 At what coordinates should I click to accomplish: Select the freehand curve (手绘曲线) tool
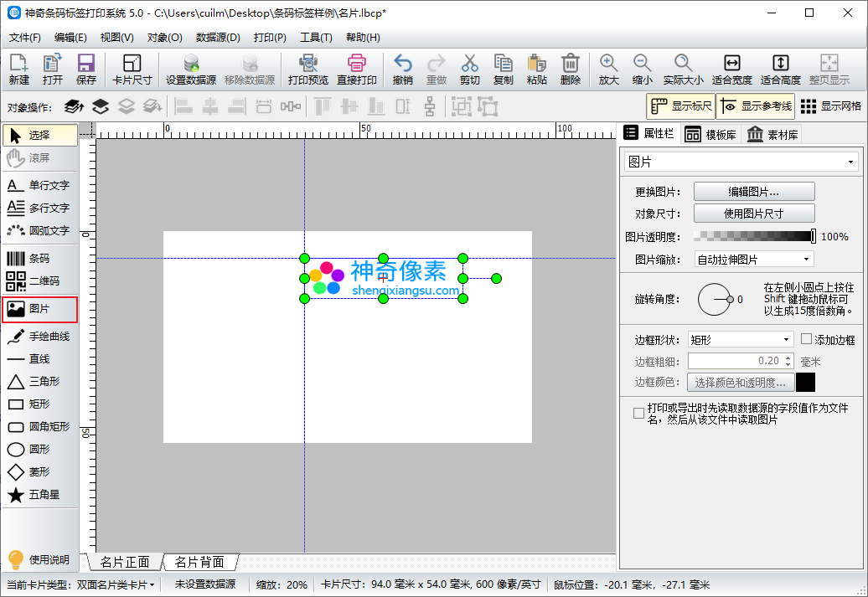click(x=40, y=337)
